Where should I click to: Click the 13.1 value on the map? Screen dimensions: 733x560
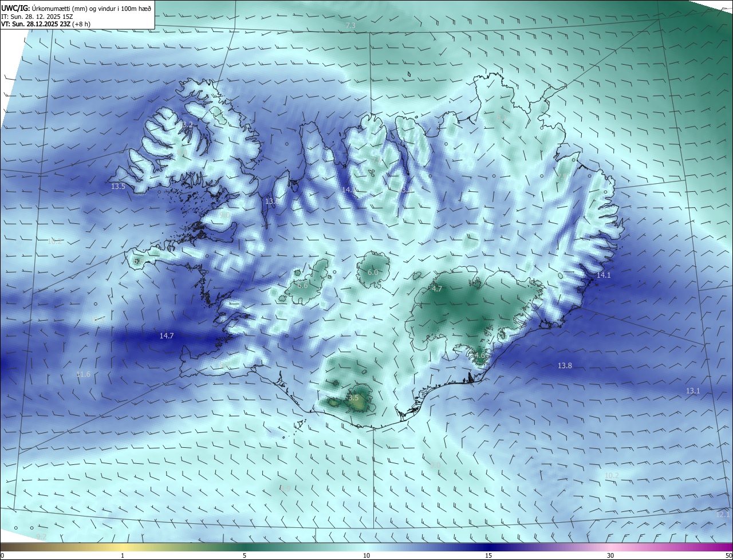tap(693, 391)
